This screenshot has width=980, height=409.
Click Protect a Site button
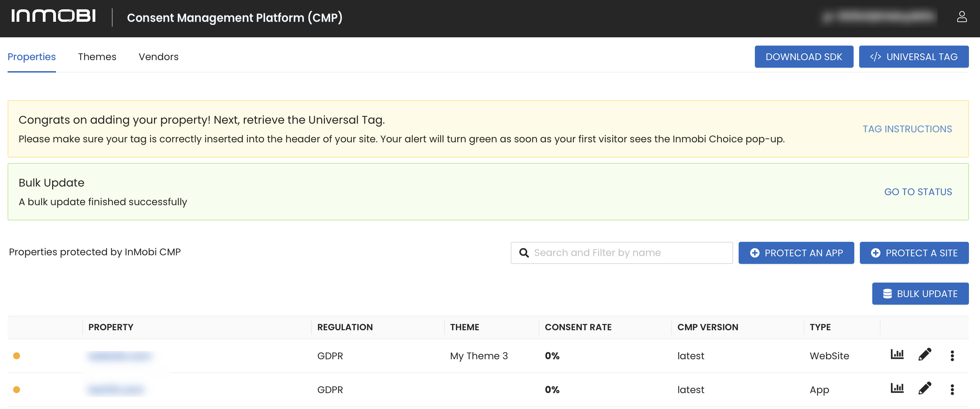pyautogui.click(x=914, y=253)
